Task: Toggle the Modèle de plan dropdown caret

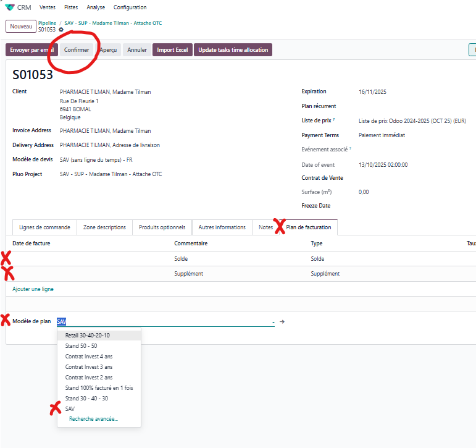Action: 273,322
